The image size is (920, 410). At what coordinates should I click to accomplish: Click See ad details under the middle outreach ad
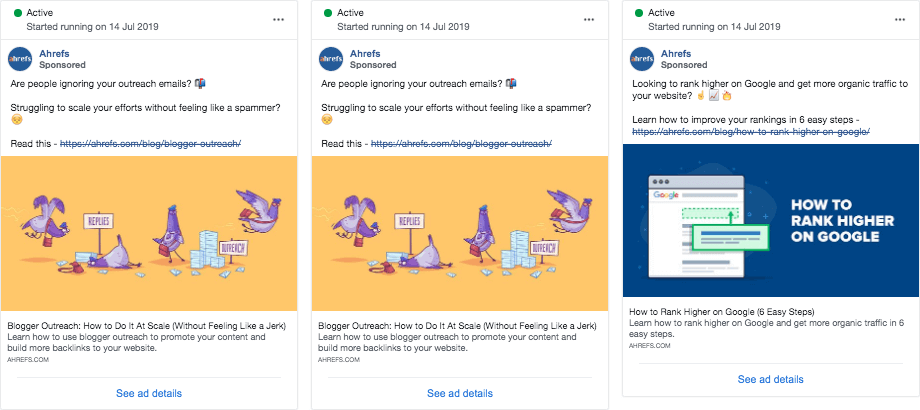click(460, 394)
